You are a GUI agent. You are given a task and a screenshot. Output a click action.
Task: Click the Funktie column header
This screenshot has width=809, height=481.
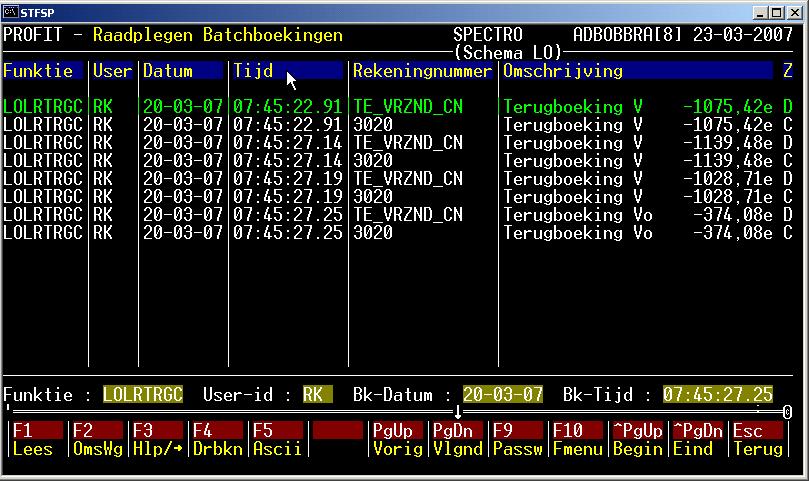tap(43, 71)
